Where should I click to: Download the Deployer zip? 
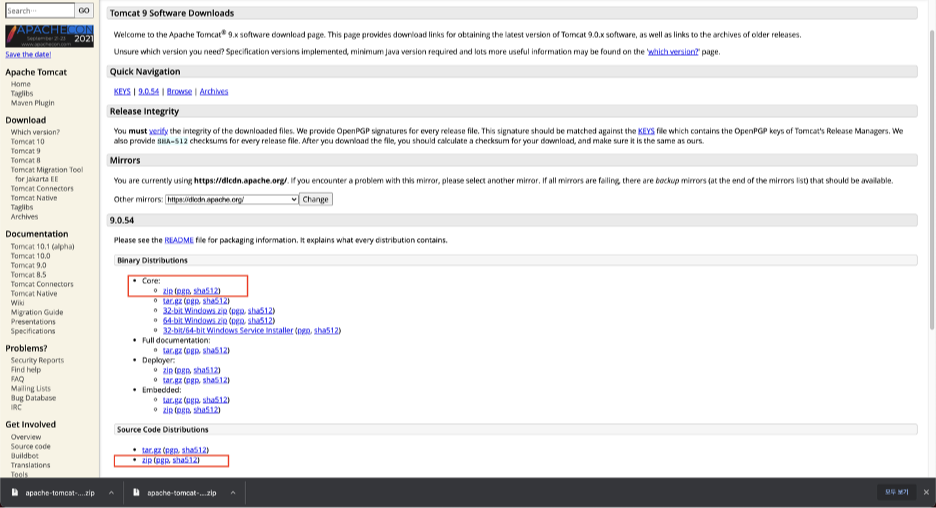tap(168, 370)
